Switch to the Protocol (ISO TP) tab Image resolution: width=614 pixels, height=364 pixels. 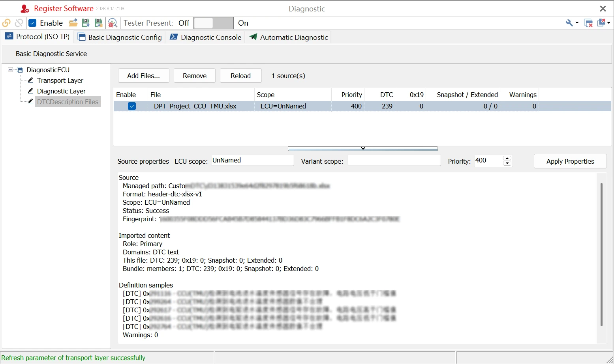tap(37, 37)
